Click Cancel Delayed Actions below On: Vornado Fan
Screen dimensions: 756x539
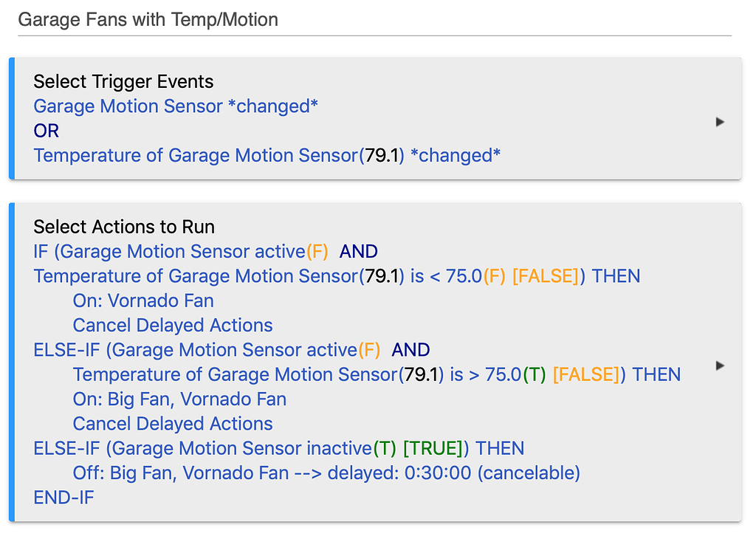click(x=173, y=326)
